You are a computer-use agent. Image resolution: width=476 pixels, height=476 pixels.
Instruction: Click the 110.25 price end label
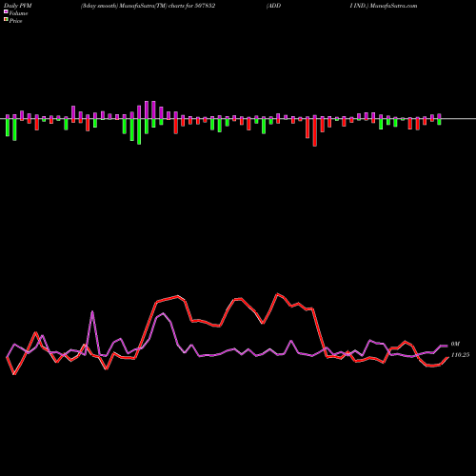coord(460,355)
